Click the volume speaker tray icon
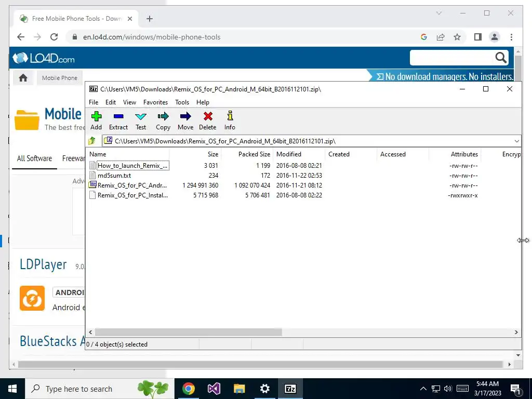The height and width of the screenshot is (399, 532). pos(448,389)
